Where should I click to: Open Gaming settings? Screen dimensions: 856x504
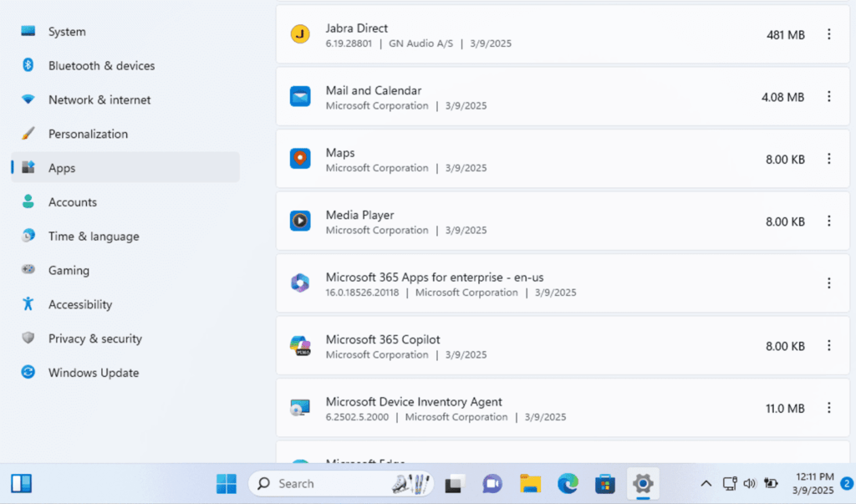click(69, 270)
